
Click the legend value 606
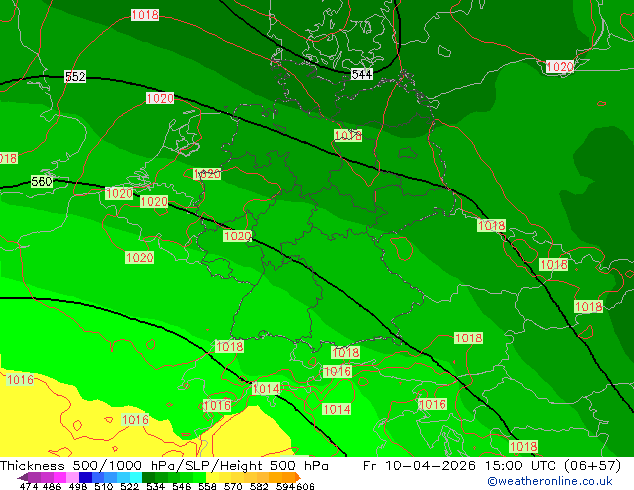click(x=304, y=486)
